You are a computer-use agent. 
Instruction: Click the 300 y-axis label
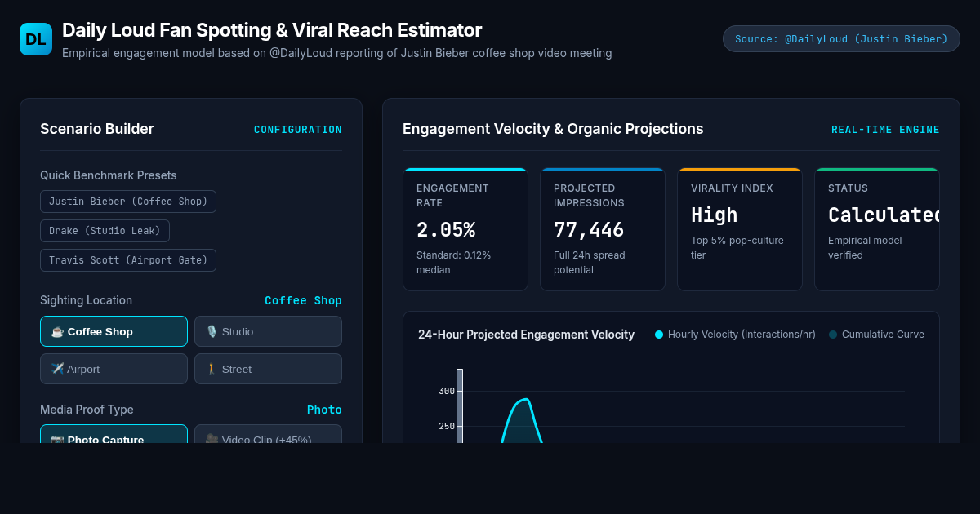[447, 391]
